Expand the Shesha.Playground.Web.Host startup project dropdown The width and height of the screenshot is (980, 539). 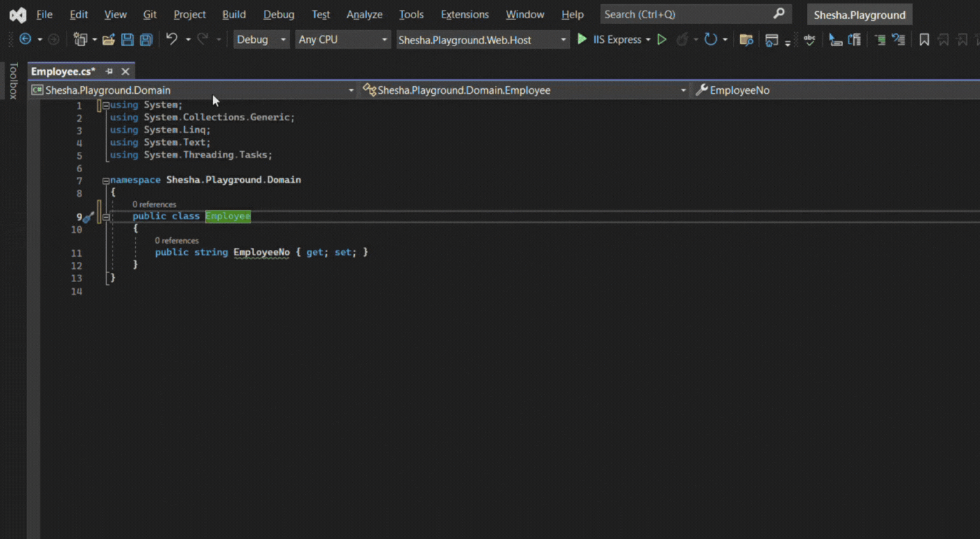pos(563,40)
